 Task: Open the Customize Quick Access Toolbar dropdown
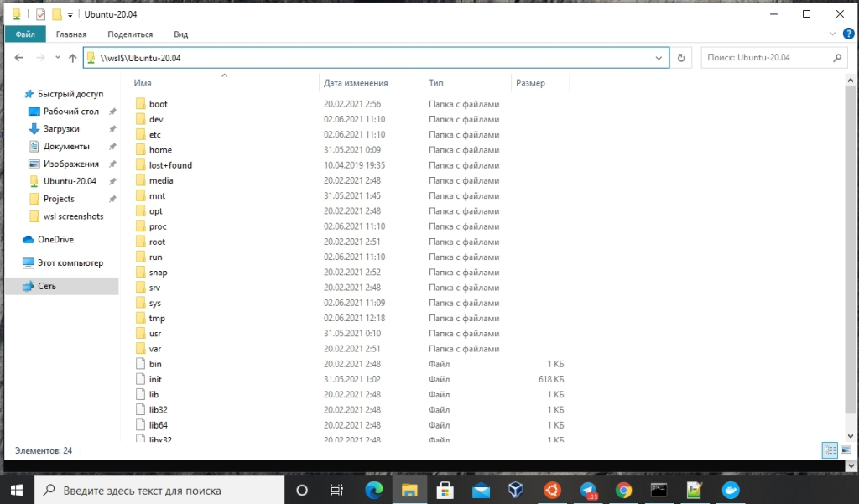click(70, 15)
